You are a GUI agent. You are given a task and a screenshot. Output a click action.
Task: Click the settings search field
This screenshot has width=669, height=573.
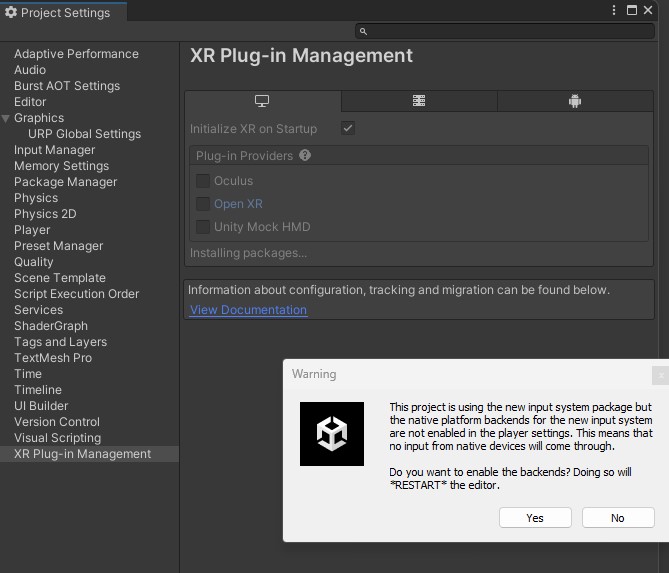505,31
